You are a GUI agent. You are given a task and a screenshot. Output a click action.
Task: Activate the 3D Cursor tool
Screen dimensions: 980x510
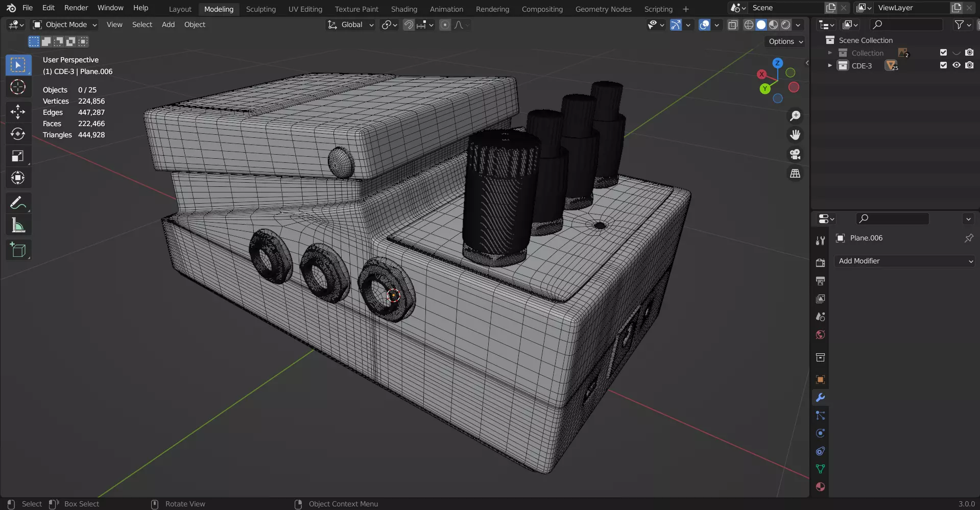coord(18,87)
